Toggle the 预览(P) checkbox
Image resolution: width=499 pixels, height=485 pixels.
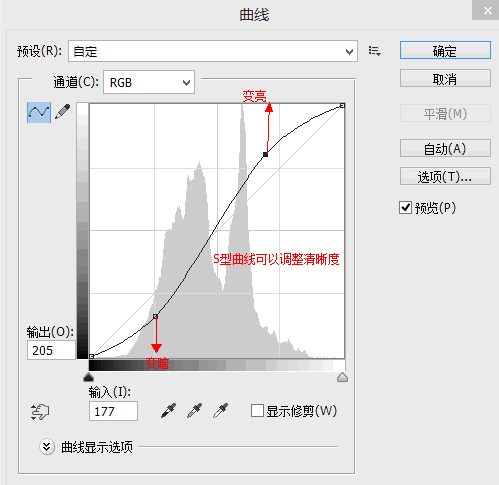pos(405,208)
